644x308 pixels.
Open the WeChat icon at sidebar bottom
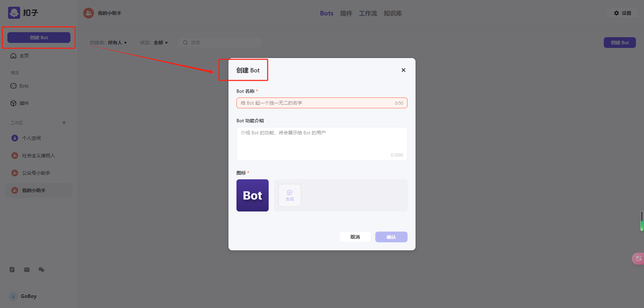point(41,269)
